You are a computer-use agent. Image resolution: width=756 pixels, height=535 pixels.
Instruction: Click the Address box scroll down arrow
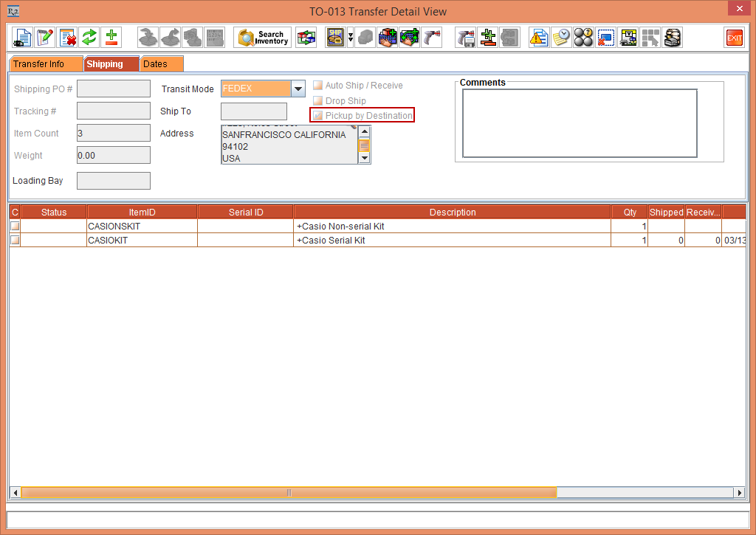[364, 159]
